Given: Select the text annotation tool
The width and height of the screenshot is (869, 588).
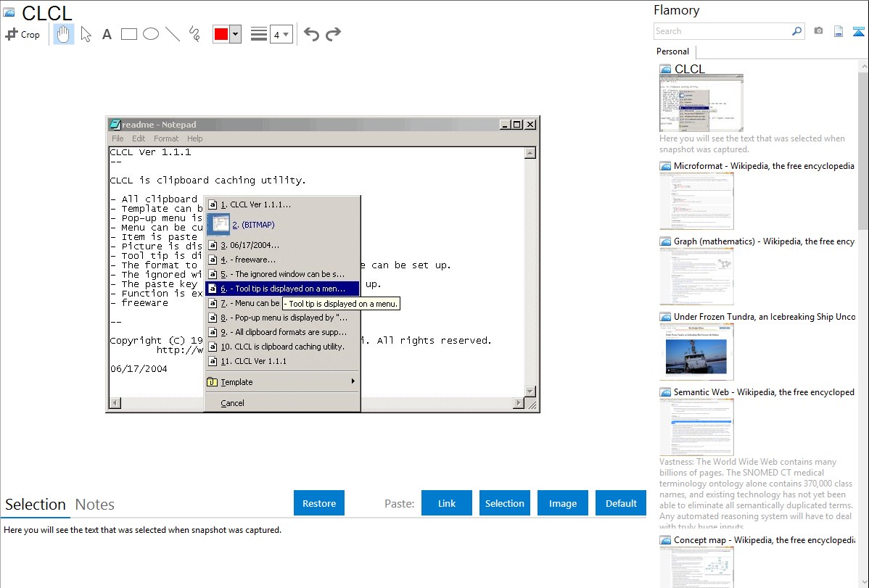Looking at the screenshot, I should point(107,34).
